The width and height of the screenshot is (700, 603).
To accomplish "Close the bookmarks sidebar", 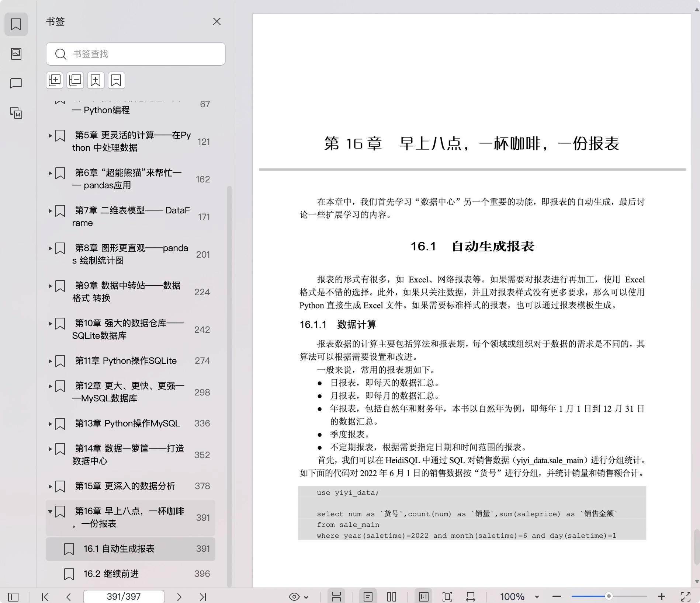I will [x=217, y=22].
